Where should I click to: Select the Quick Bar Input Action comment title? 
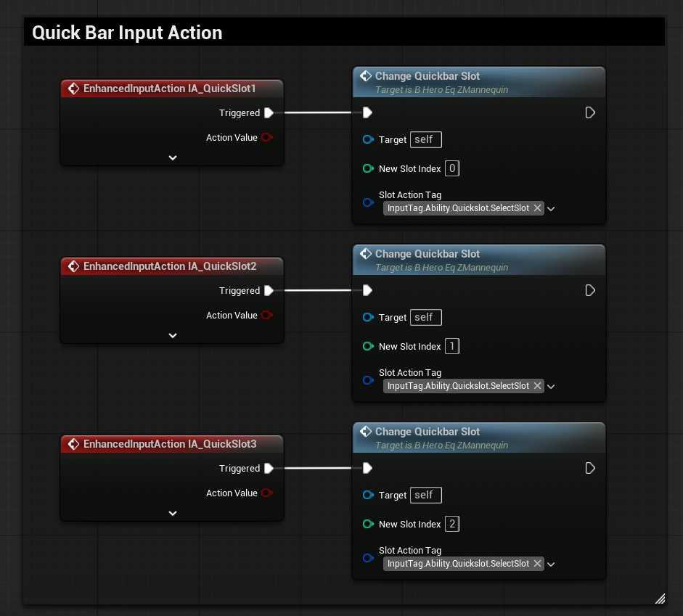pyautogui.click(x=127, y=33)
